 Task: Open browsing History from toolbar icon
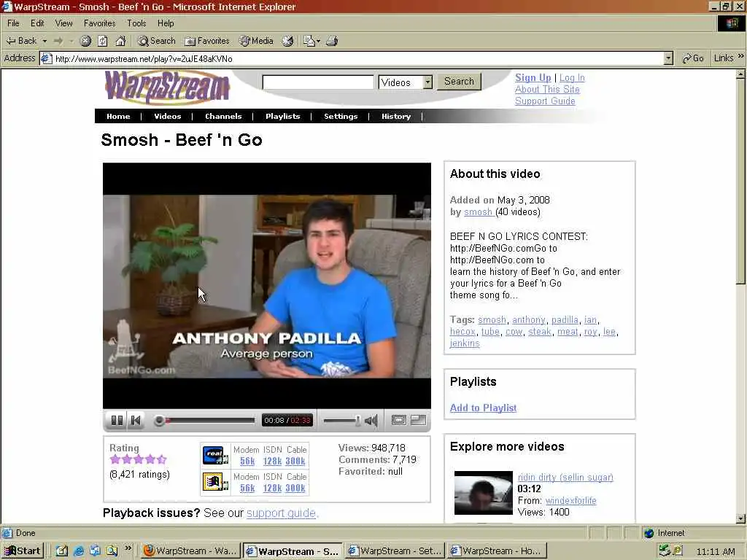pyautogui.click(x=287, y=41)
